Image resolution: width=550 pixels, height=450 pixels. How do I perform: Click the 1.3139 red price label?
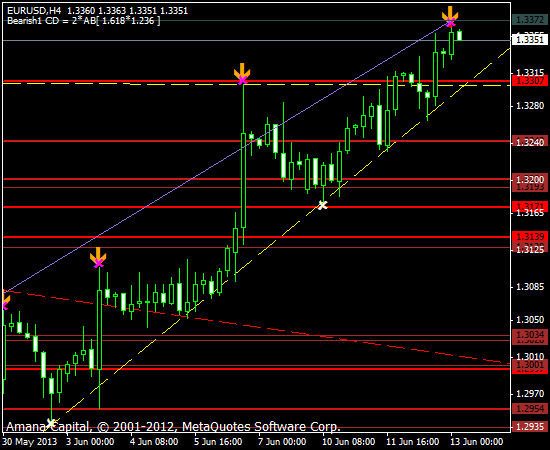(530, 236)
